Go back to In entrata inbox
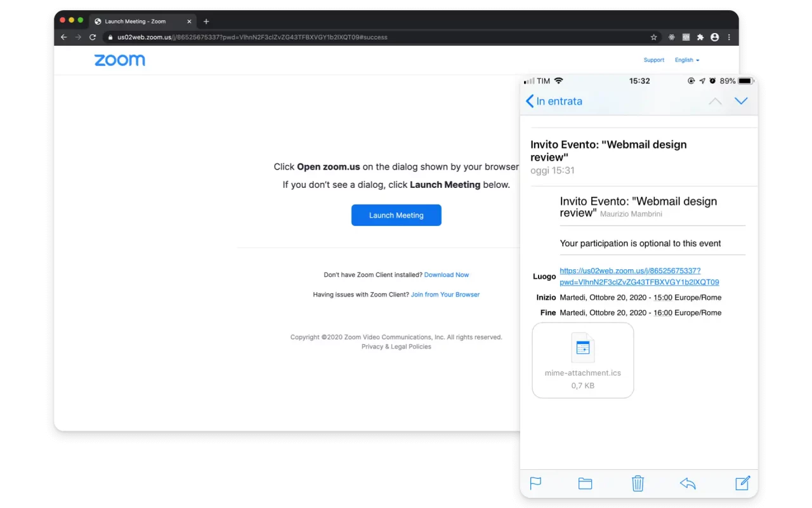 554,101
